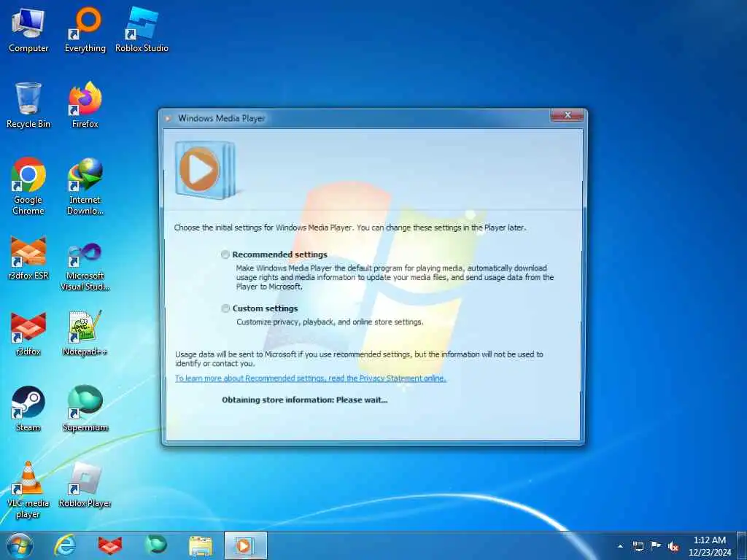
Task: Close the Windows Media Player dialog
Action: pyautogui.click(x=567, y=114)
